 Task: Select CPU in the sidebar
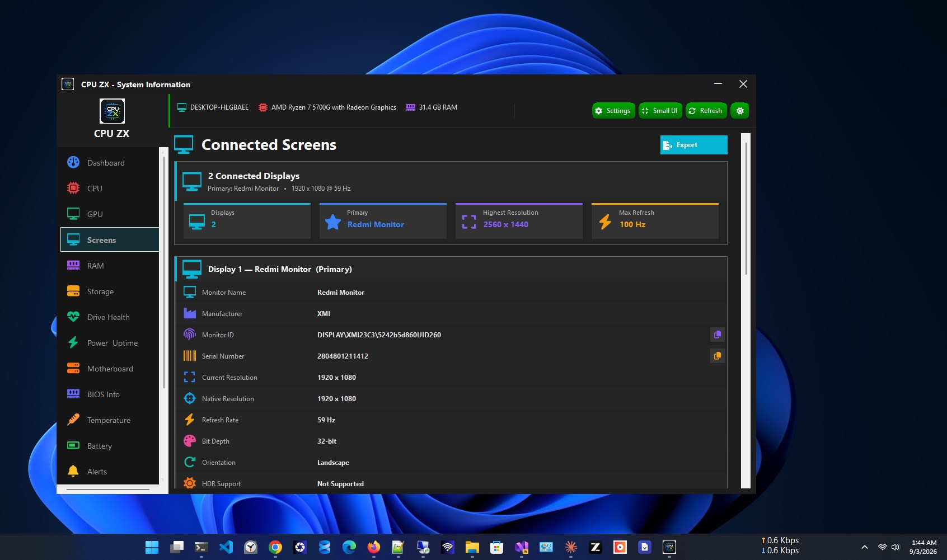point(110,189)
